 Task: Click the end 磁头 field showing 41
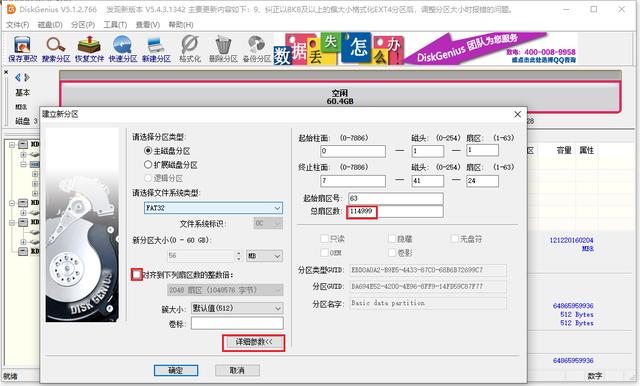coord(428,181)
